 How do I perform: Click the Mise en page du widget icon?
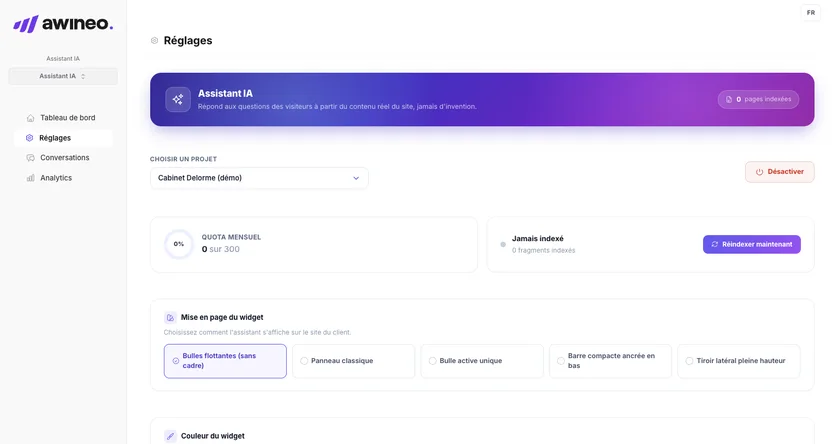pos(170,318)
